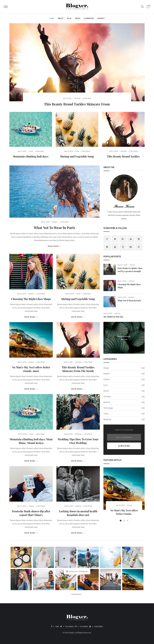The image size is (154, 644).
Task: Click the newsletter Subscribe button
Action: (124, 446)
